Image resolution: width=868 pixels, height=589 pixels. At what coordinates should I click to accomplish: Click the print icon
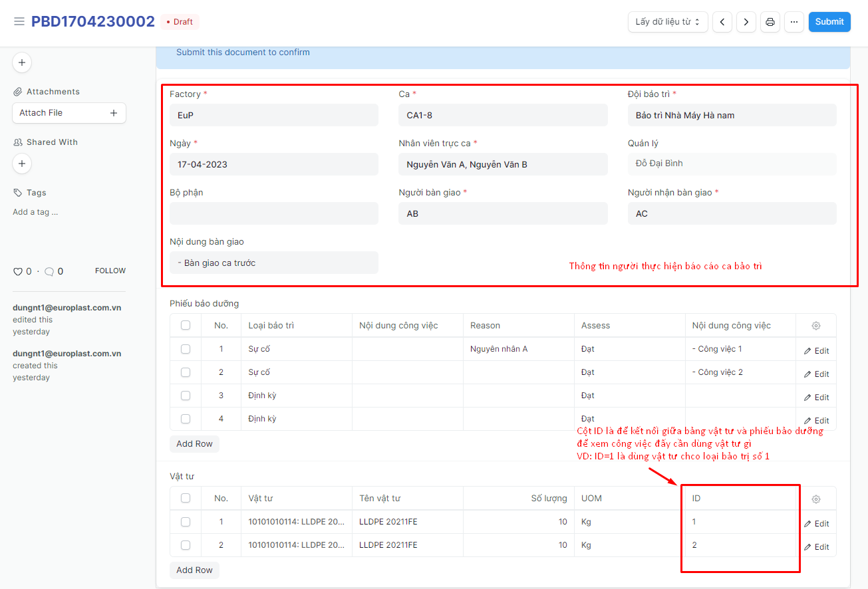(x=770, y=22)
